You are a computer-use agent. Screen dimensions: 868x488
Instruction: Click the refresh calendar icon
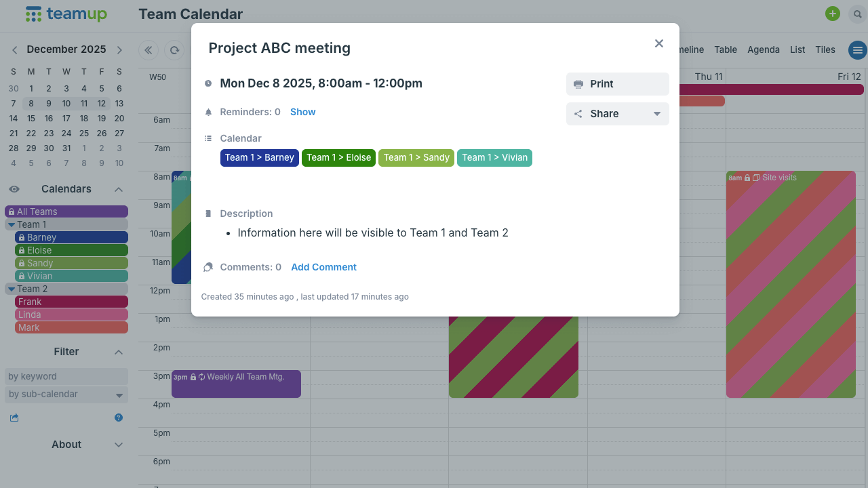pos(174,49)
